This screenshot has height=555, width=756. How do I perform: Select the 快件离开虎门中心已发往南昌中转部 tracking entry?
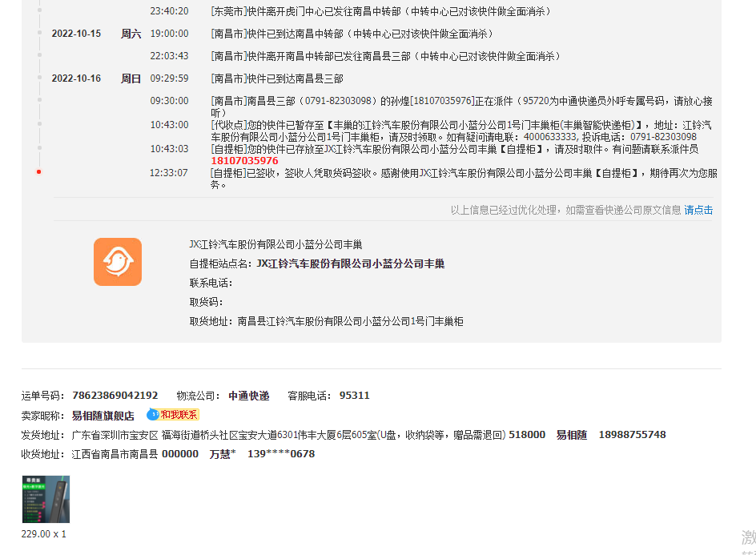tap(381, 11)
